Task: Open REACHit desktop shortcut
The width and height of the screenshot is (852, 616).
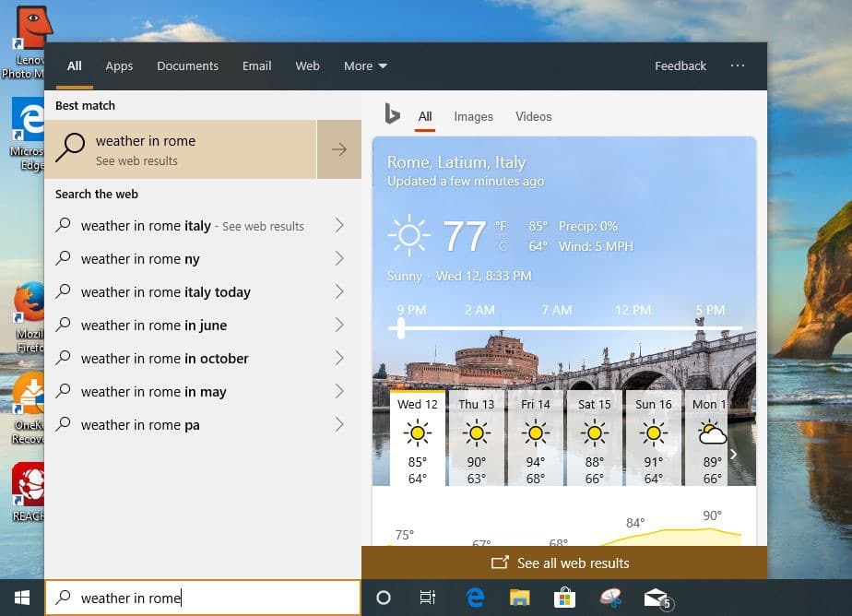Action: click(x=29, y=492)
